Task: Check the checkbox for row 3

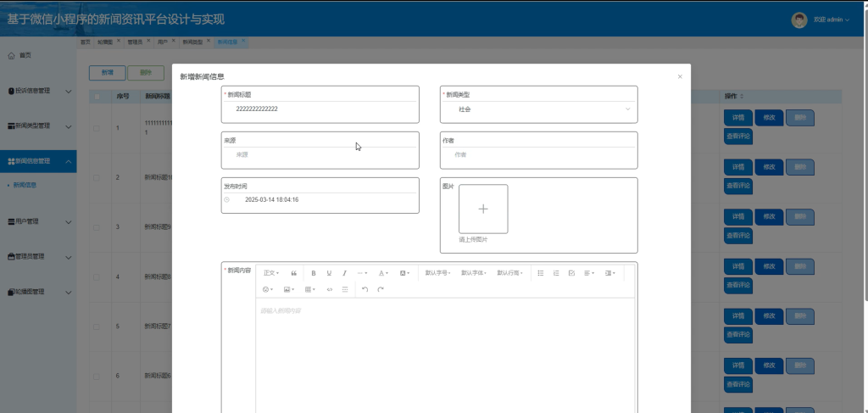Action: 97,227
